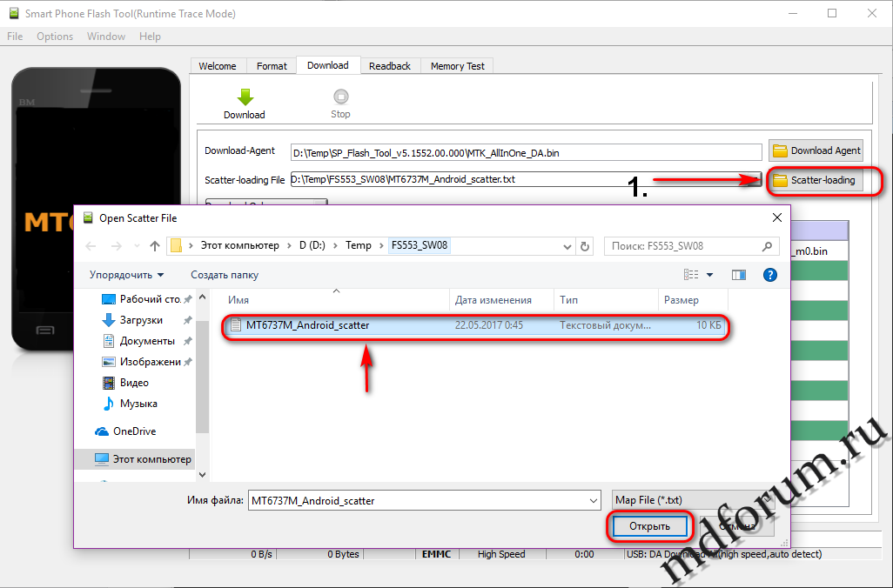Click the Download Agent folder button
Viewport: 893px width, 588px height.
[816, 150]
